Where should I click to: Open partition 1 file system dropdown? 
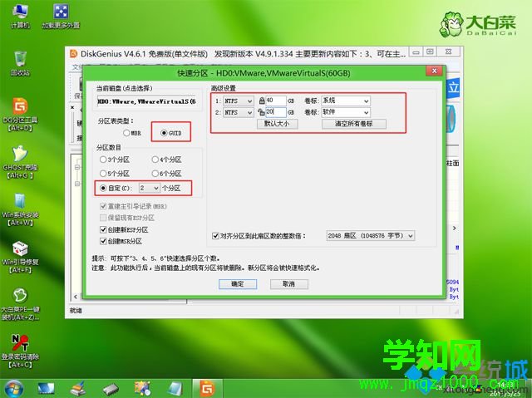(x=239, y=101)
